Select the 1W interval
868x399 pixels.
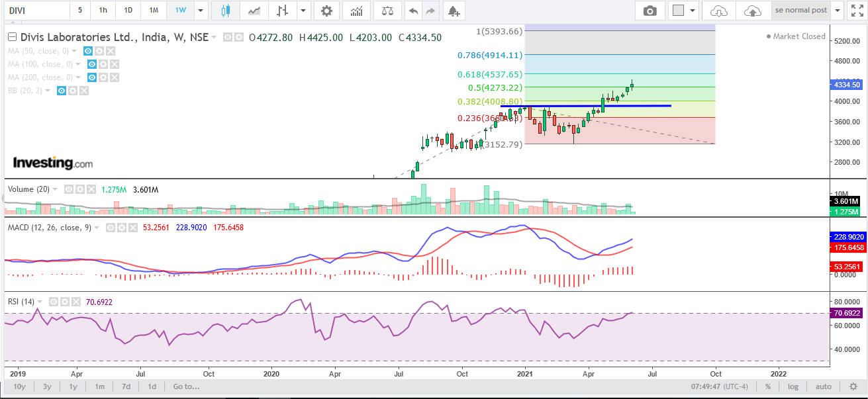(180, 11)
